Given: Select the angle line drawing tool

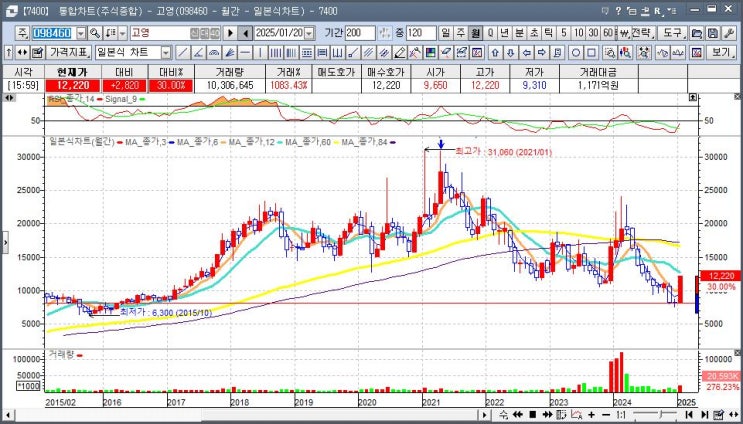Looking at the screenshot, I should coord(198,53).
